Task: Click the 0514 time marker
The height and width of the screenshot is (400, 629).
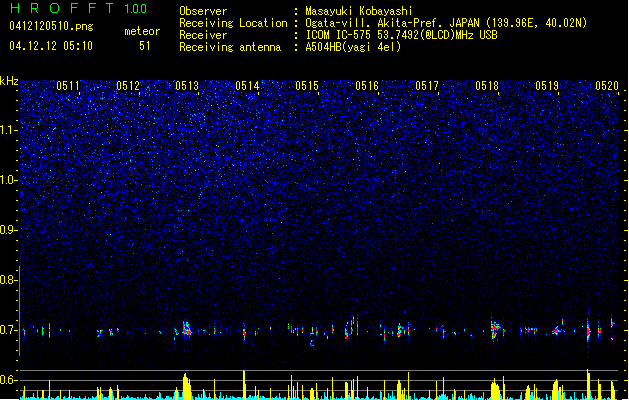Action: [247, 86]
